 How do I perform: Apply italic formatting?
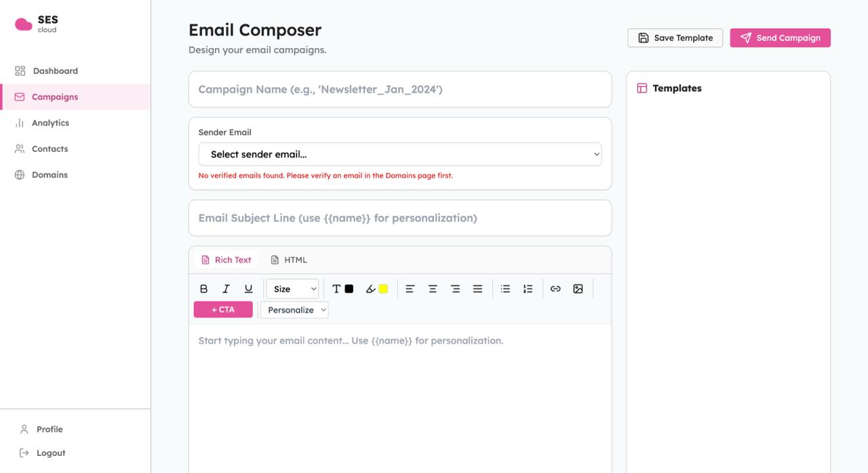coord(226,288)
